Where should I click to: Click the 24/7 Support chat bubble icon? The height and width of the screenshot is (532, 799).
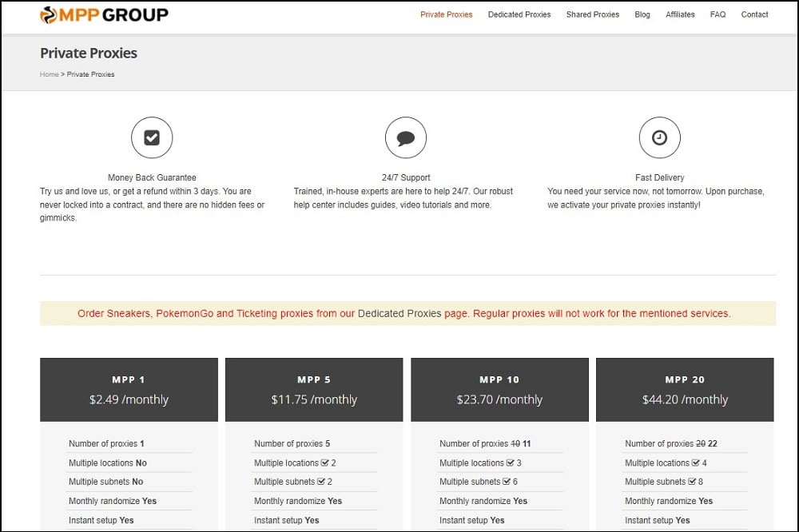[406, 137]
